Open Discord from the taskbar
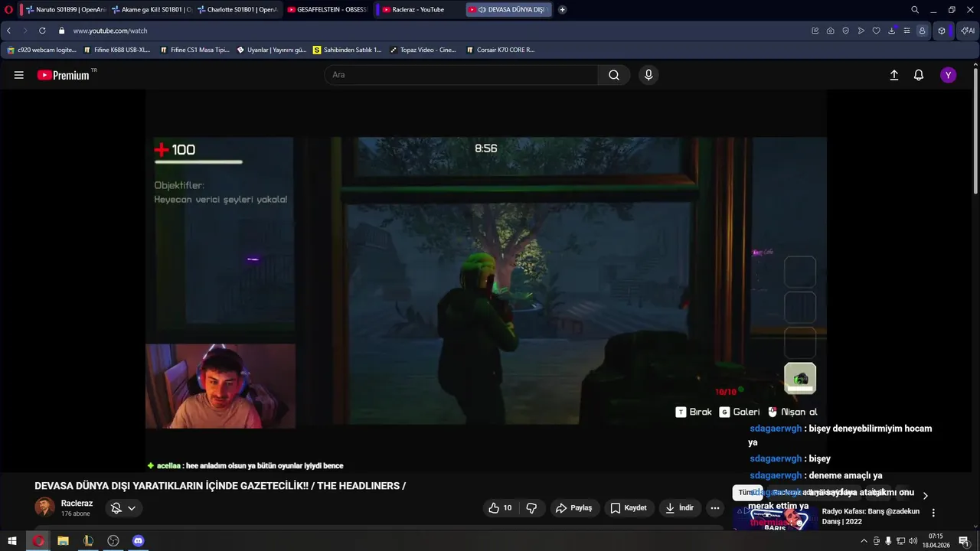Image resolution: width=980 pixels, height=551 pixels. pos(138,541)
